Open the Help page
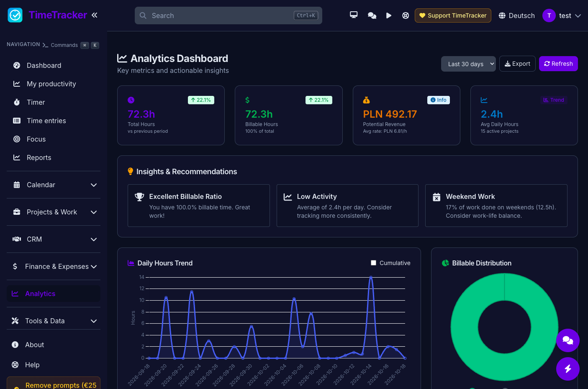Image resolution: width=588 pixels, height=389 pixels. click(x=54, y=365)
